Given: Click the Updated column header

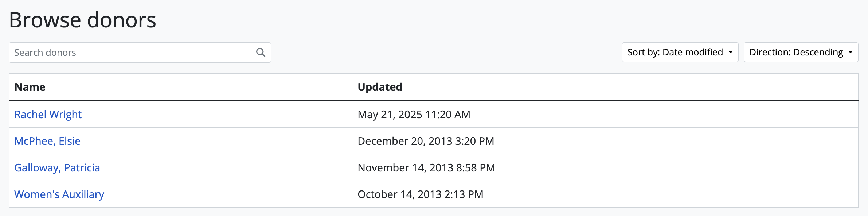Looking at the screenshot, I should (380, 87).
